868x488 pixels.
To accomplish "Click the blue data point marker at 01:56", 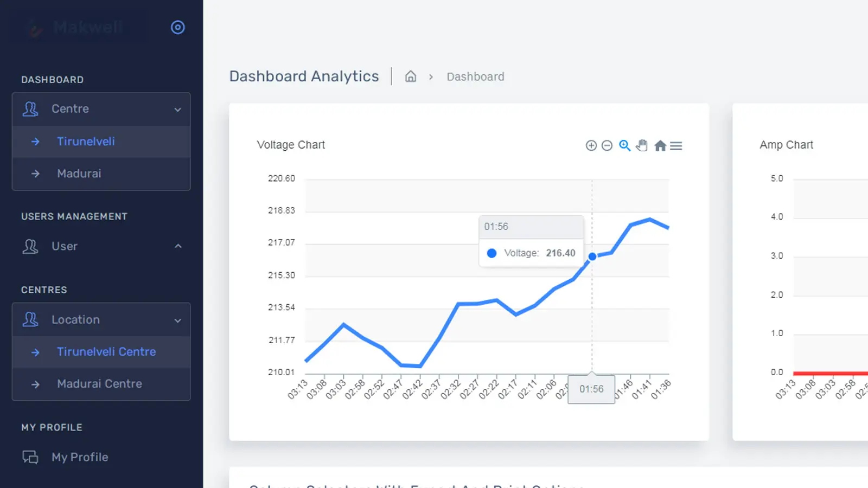I will pos(592,256).
